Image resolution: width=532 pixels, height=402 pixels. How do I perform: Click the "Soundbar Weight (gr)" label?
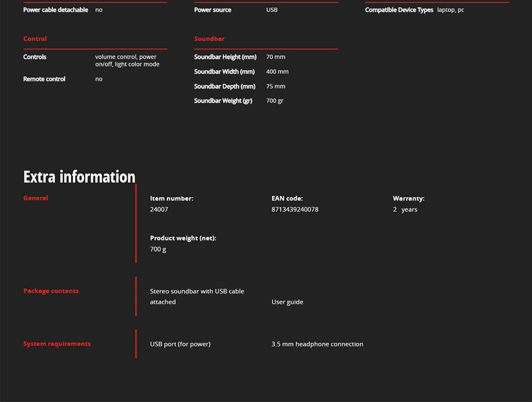(223, 101)
